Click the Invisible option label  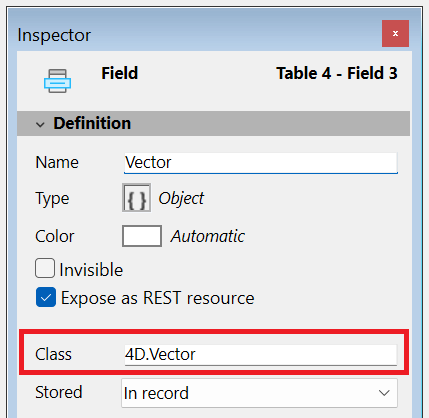[91, 270]
